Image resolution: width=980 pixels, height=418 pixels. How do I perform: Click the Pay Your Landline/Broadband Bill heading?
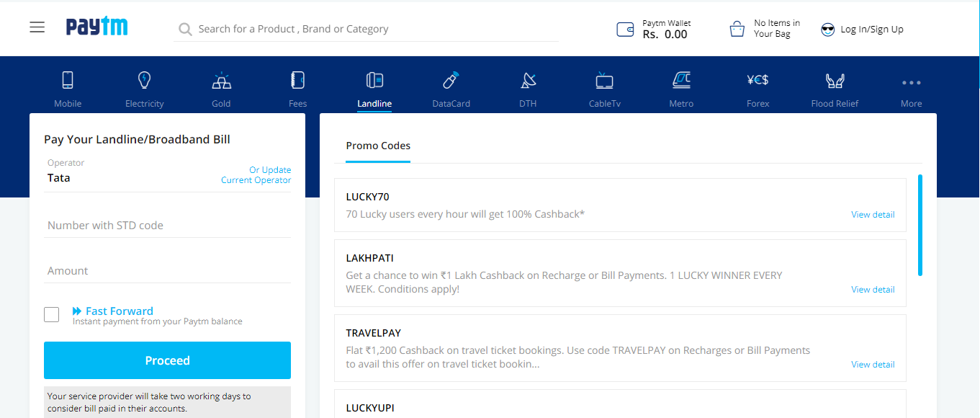point(137,140)
